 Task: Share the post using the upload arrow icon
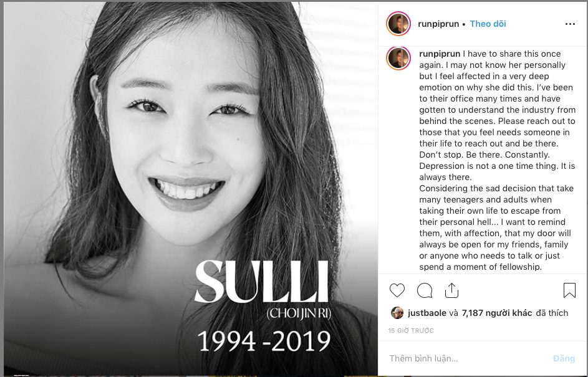click(451, 290)
